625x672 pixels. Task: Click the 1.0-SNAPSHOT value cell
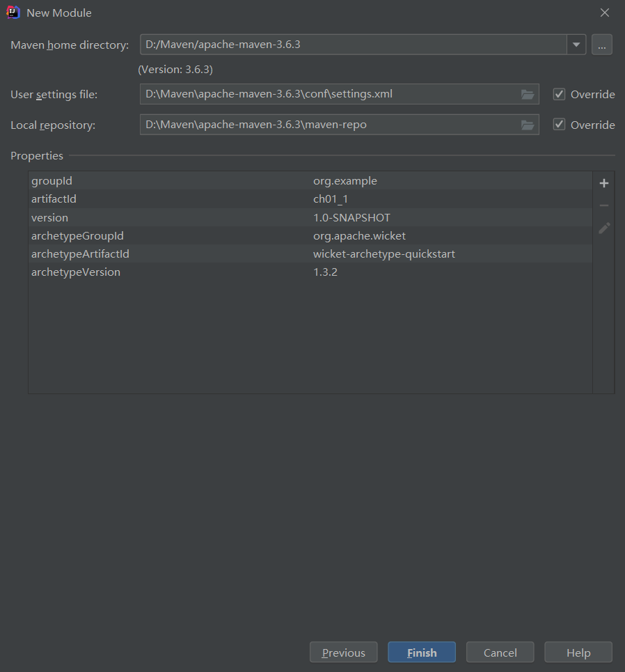452,218
